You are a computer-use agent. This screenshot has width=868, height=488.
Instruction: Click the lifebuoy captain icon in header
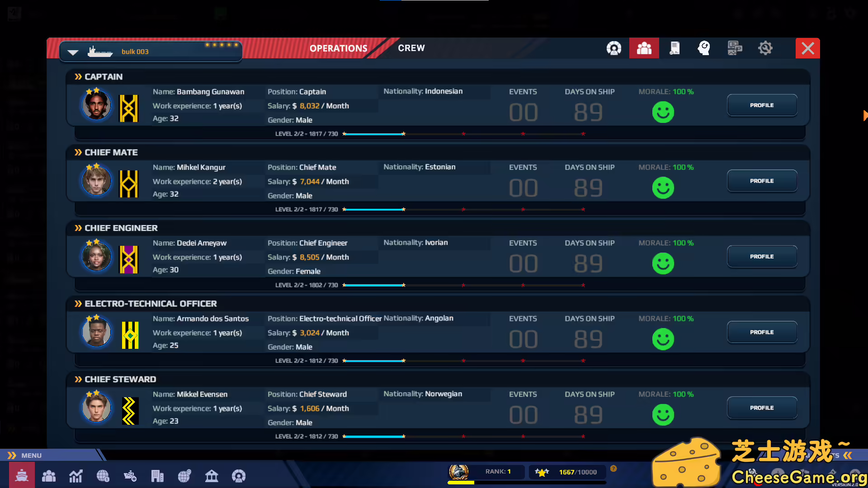point(613,48)
